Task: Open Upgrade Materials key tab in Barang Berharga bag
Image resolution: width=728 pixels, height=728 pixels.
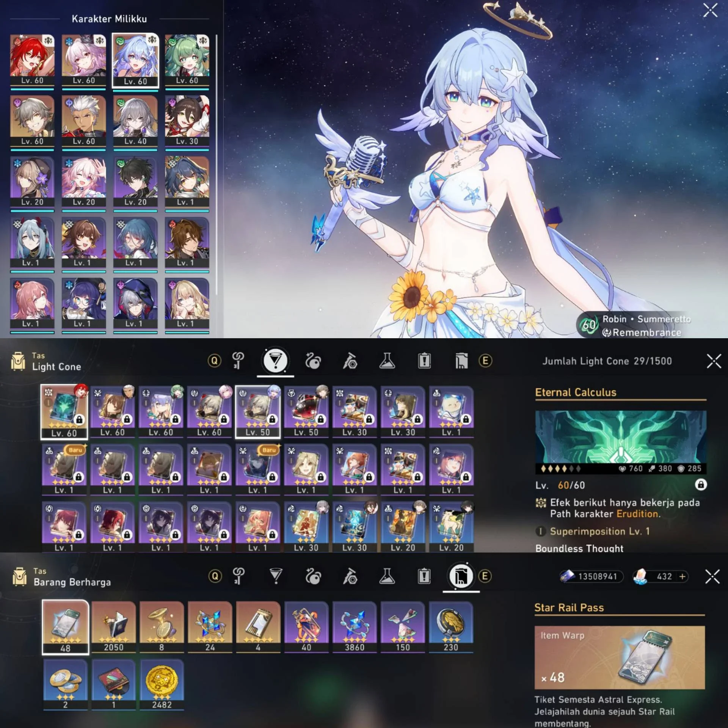Action: tap(238, 576)
